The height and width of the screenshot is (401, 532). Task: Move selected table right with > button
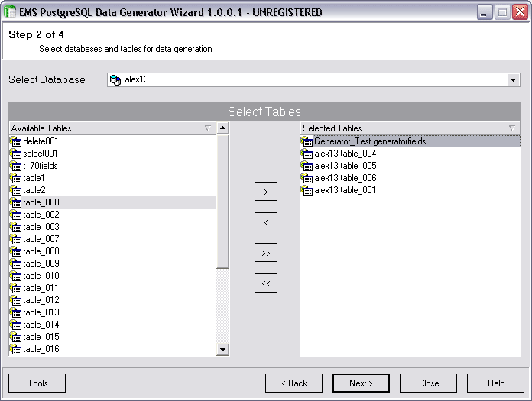tap(266, 192)
